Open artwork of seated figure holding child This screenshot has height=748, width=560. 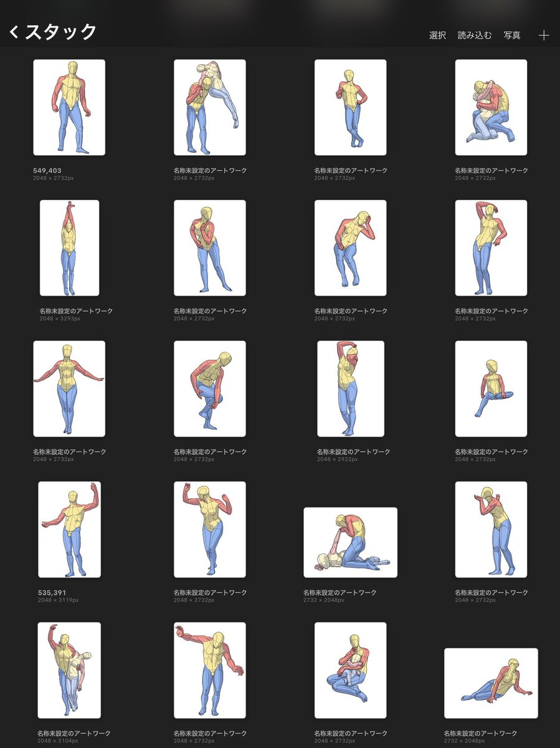(x=351, y=671)
